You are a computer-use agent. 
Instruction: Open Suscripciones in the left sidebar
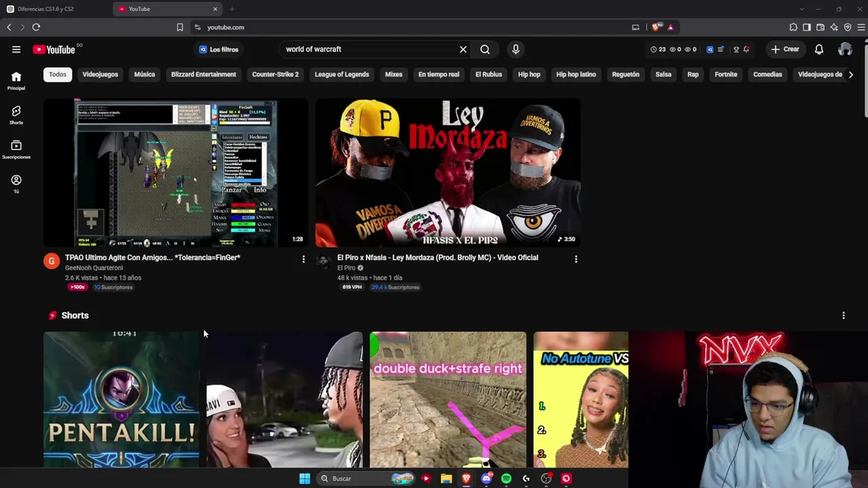coord(16,149)
